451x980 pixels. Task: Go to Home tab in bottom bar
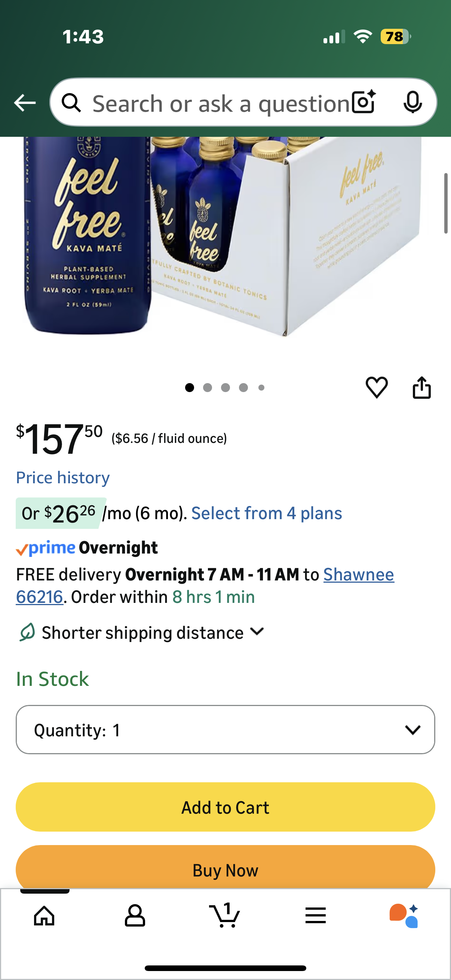(44, 915)
